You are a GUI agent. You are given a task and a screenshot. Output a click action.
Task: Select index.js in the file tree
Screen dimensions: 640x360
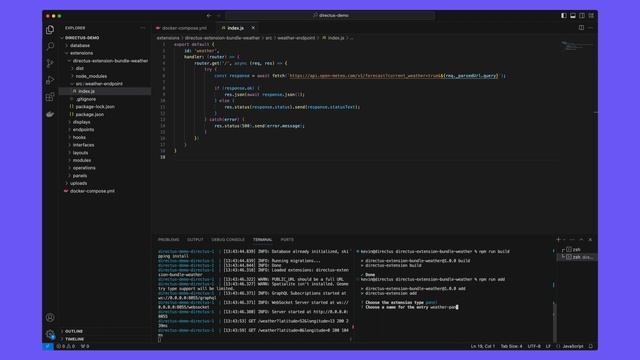[x=86, y=91]
